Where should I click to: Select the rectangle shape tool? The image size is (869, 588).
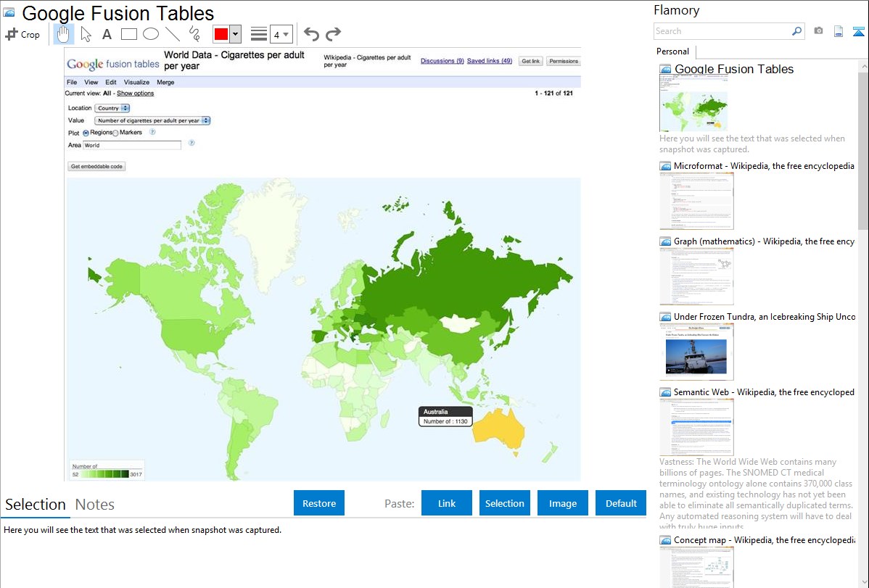[128, 34]
